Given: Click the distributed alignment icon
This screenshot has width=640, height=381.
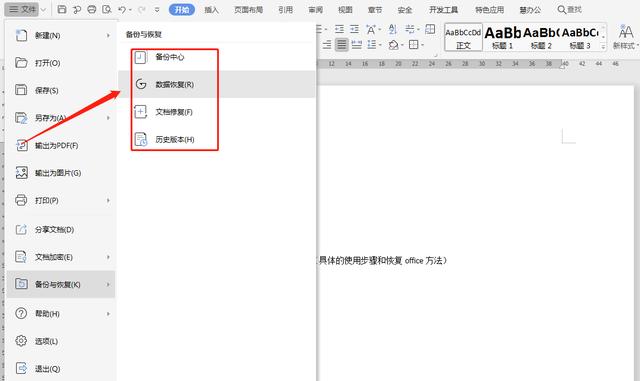Looking at the screenshot, I should [x=356, y=45].
